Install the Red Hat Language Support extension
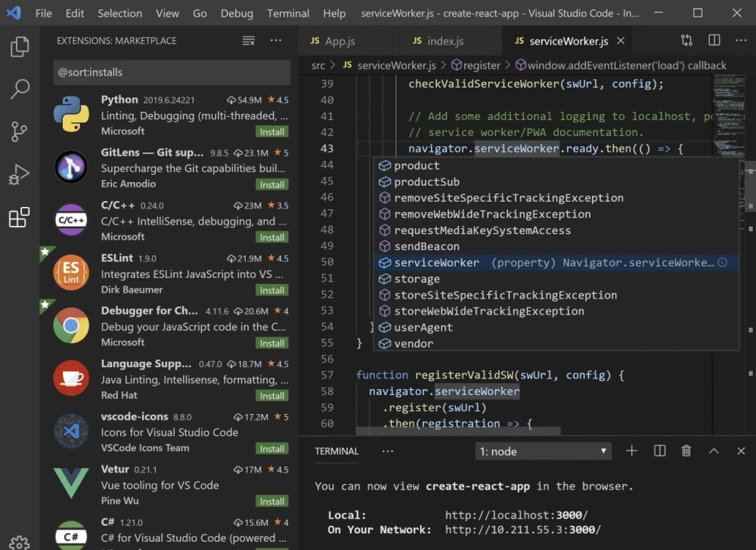Image resolution: width=756 pixels, height=550 pixels. pyautogui.click(x=272, y=395)
